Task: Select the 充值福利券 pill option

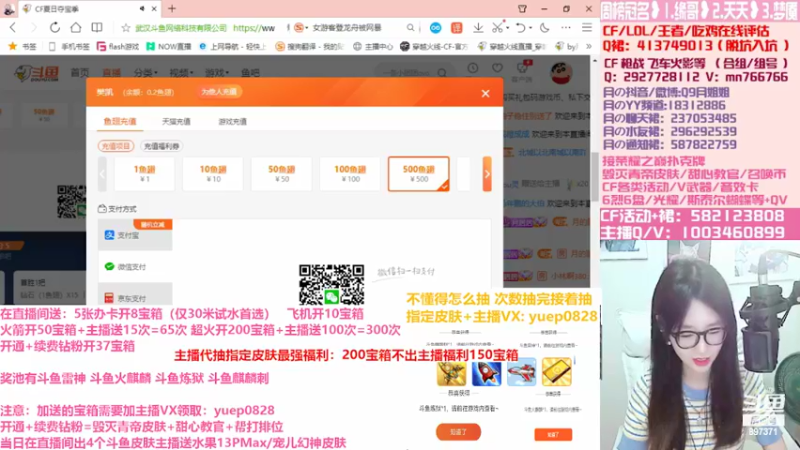Action: (x=162, y=146)
